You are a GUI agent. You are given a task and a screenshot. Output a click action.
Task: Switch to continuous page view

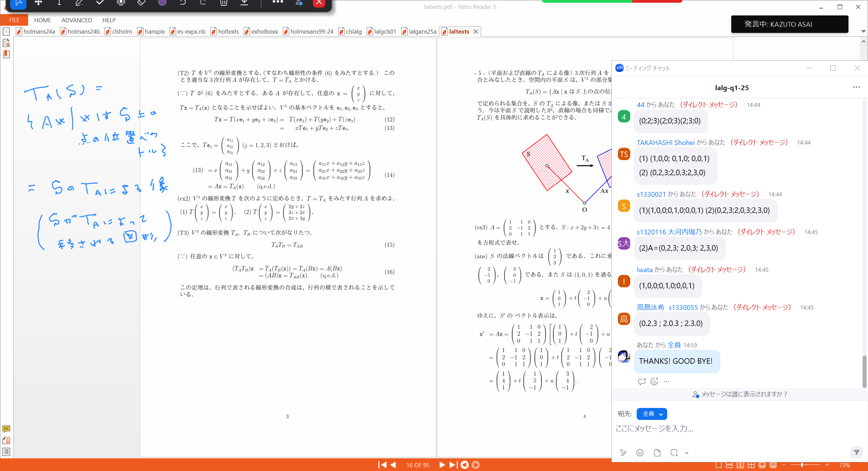point(730,465)
